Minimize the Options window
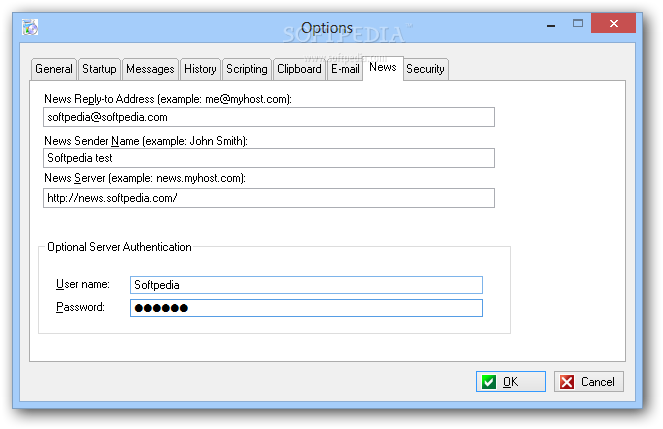Image resolution: width=663 pixels, height=429 pixels. 551,25
